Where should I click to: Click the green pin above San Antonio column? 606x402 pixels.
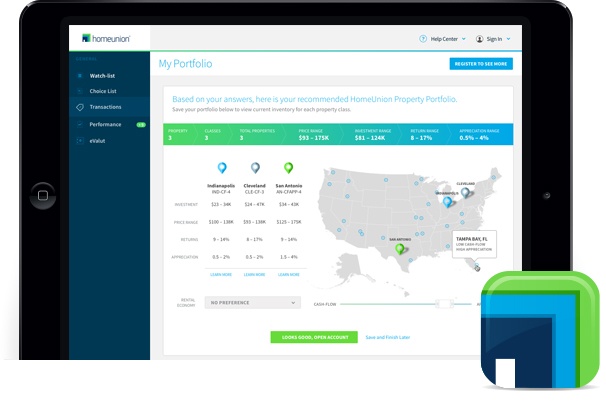(x=289, y=168)
